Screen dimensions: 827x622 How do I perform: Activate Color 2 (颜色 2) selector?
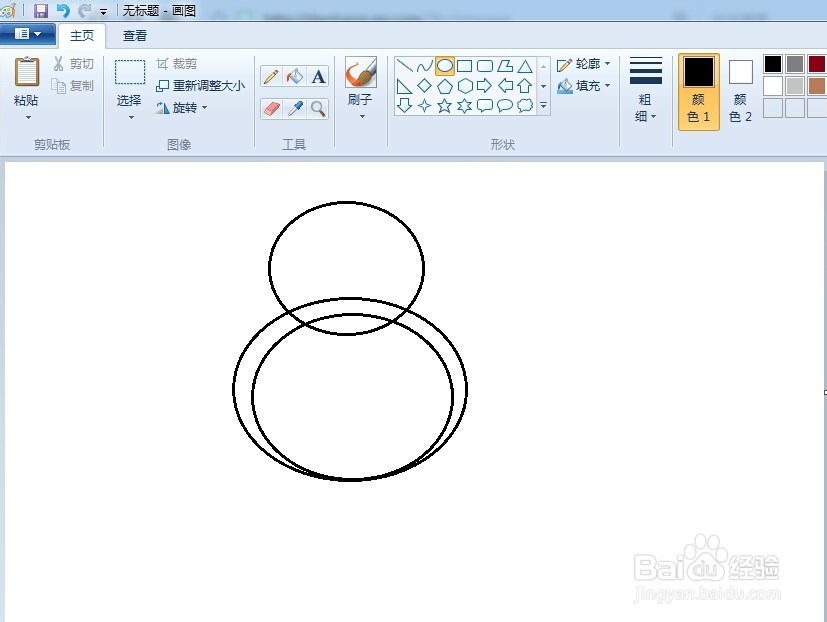(741, 91)
